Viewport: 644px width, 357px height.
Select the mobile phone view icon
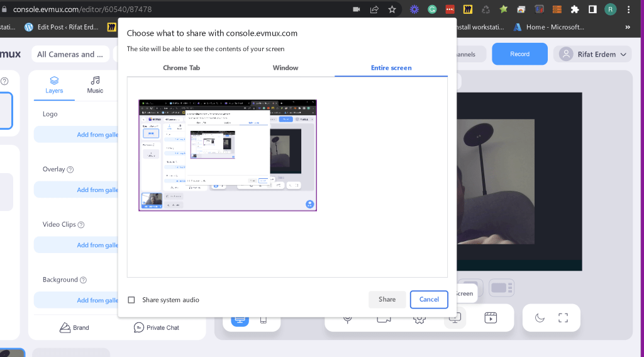(x=264, y=320)
